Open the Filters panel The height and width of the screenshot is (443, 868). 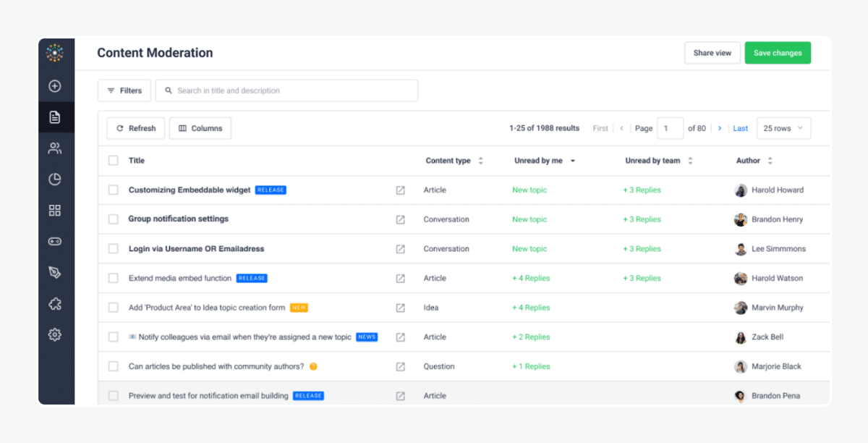click(x=124, y=90)
